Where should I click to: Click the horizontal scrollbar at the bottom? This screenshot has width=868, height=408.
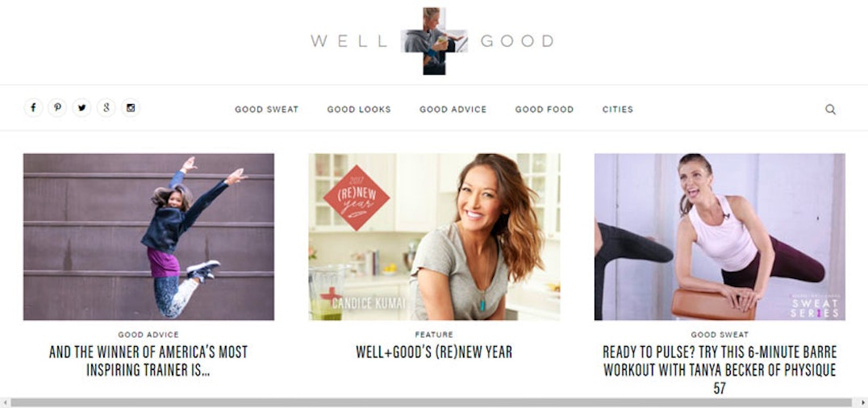click(431, 402)
